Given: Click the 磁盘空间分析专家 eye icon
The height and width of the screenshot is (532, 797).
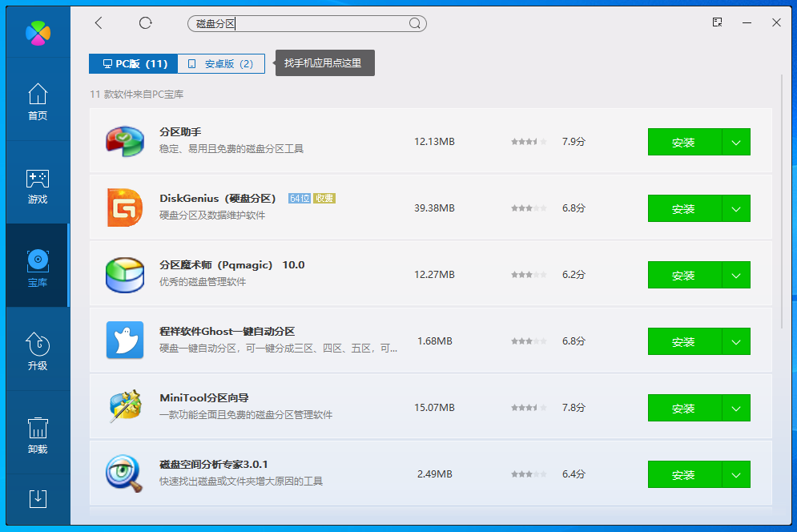Looking at the screenshot, I should click(x=124, y=474).
